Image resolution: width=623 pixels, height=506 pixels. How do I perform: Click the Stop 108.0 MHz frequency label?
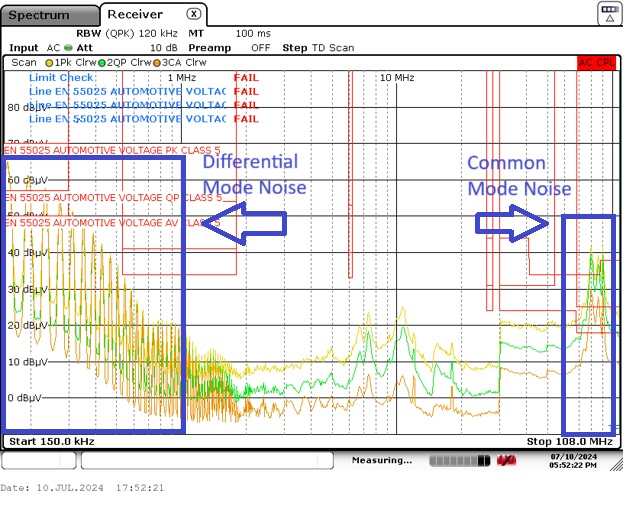coord(568,441)
